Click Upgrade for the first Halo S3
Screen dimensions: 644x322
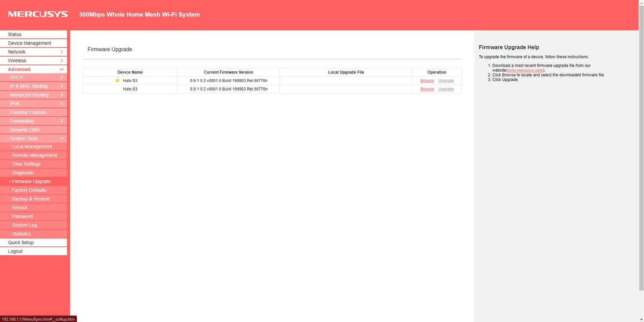click(x=446, y=81)
